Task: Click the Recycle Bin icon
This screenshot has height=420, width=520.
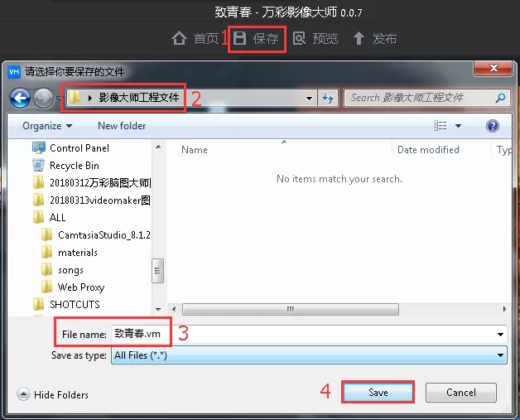Action: click(38, 165)
